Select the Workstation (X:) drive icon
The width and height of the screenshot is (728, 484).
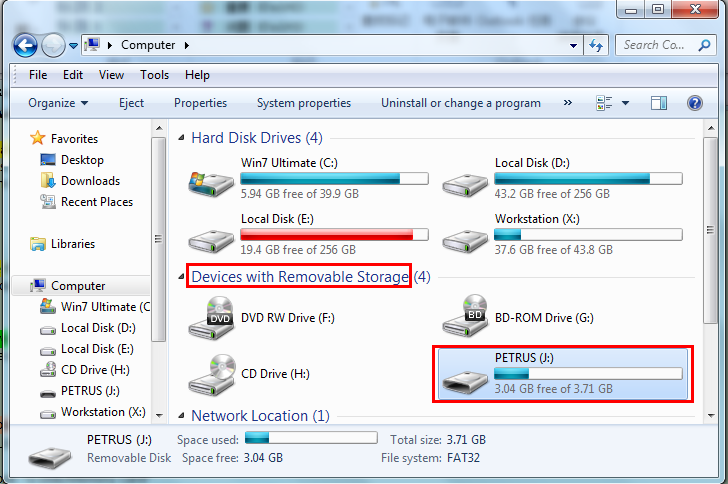(465, 241)
